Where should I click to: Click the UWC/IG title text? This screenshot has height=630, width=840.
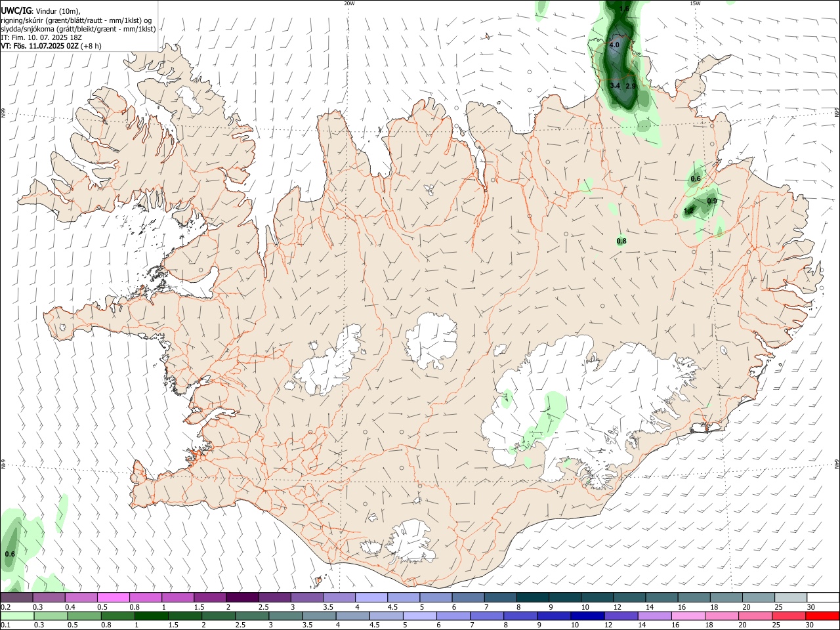point(16,11)
